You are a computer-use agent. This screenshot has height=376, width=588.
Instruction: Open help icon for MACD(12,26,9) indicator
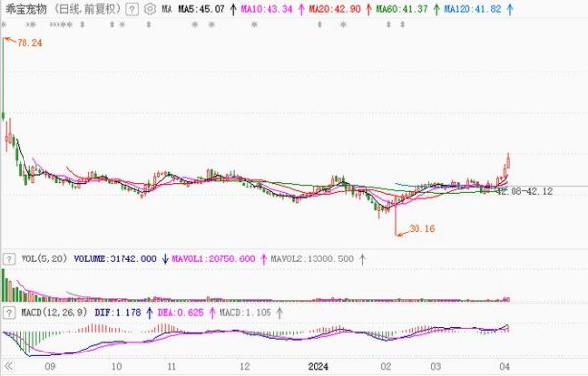click(9, 313)
